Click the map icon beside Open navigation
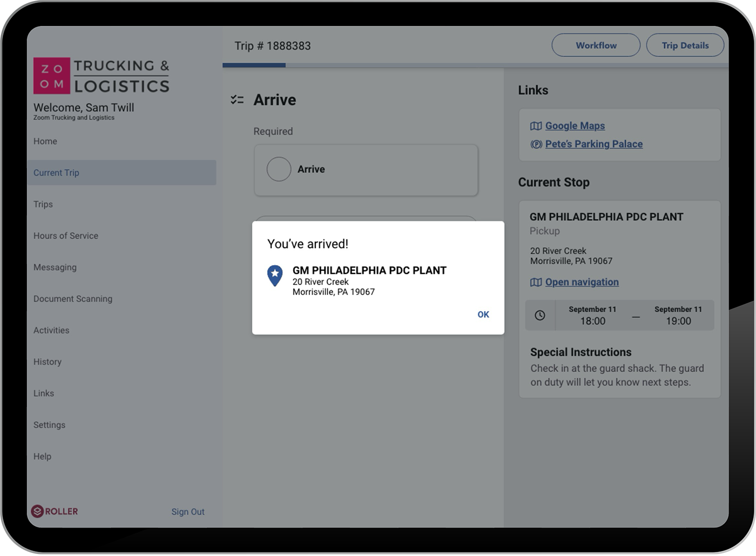The width and height of the screenshot is (756, 556). point(536,283)
